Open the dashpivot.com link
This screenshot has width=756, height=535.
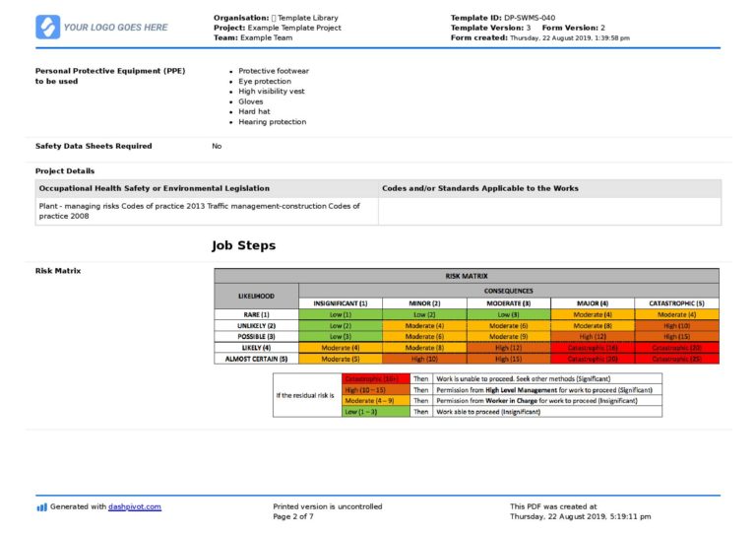coord(135,506)
